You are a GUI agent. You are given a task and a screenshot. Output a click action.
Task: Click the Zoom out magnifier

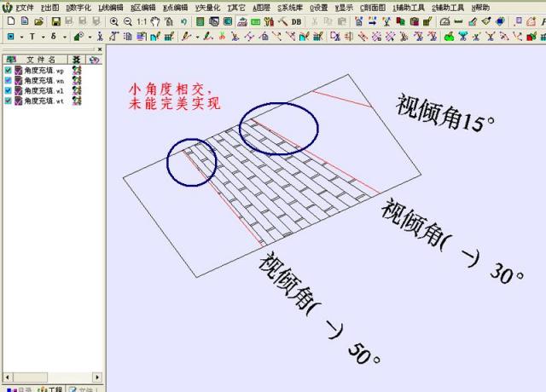pyautogui.click(x=127, y=21)
